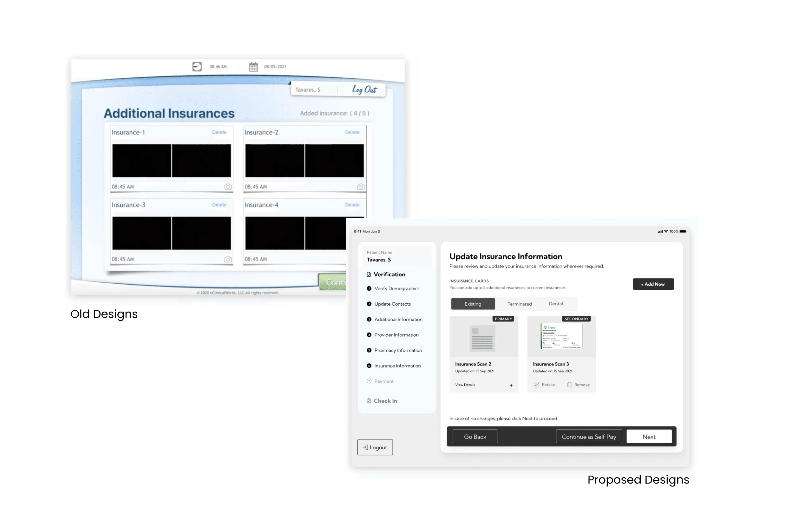Click camera icon on Insurance-2 card
The height and width of the screenshot is (528, 812).
361,187
